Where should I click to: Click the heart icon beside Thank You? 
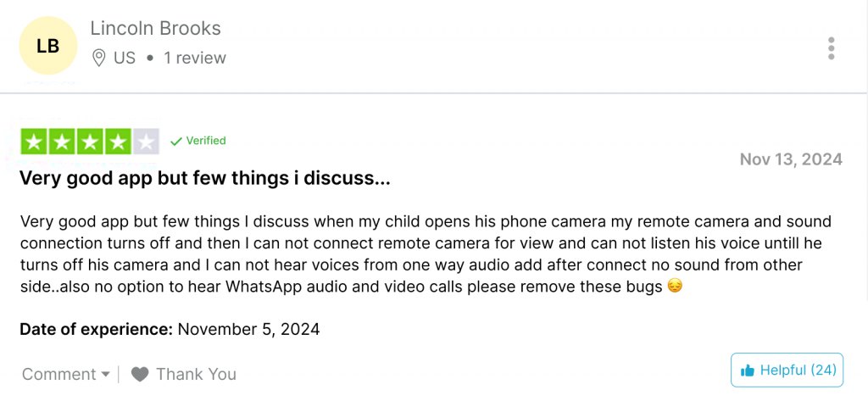(x=140, y=375)
